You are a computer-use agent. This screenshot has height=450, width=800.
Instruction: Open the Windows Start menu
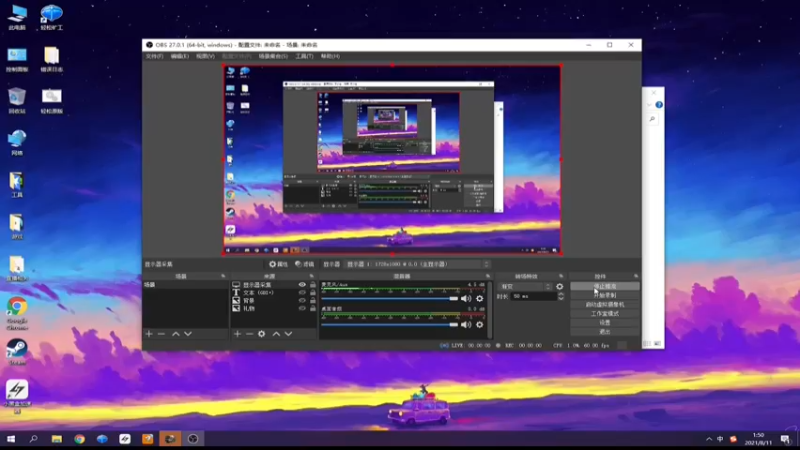(11, 439)
